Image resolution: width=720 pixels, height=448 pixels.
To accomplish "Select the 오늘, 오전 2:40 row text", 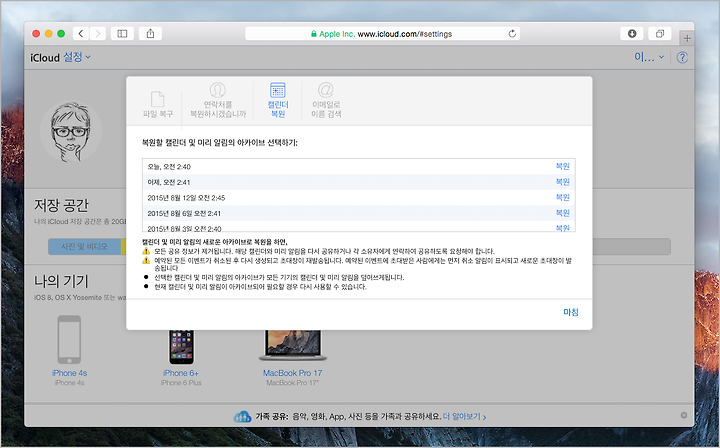I will (x=169, y=167).
